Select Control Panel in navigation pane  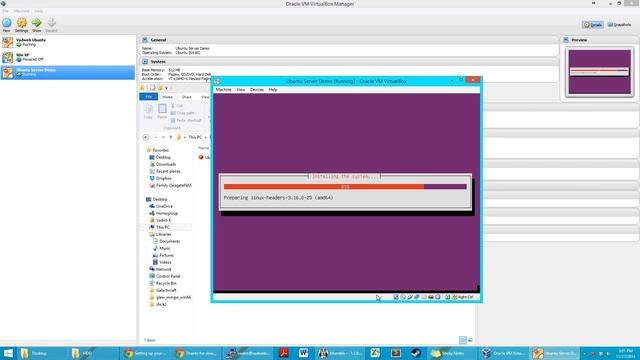pos(164,276)
